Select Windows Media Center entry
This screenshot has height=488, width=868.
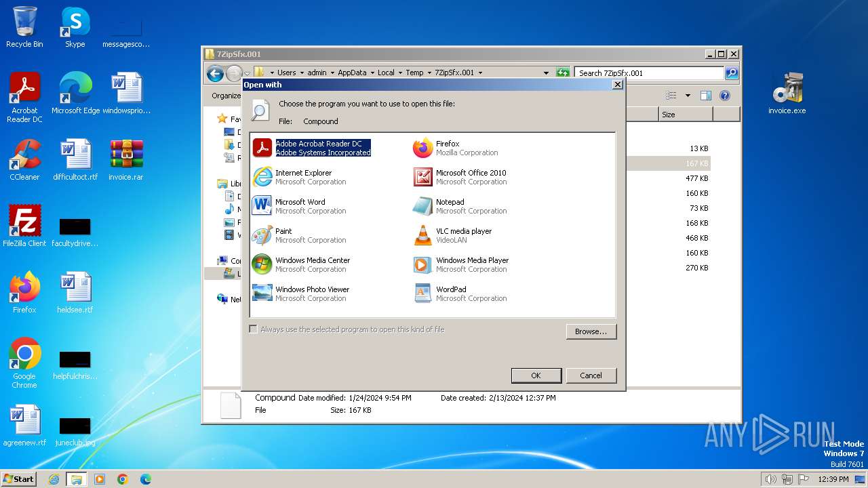[301, 264]
